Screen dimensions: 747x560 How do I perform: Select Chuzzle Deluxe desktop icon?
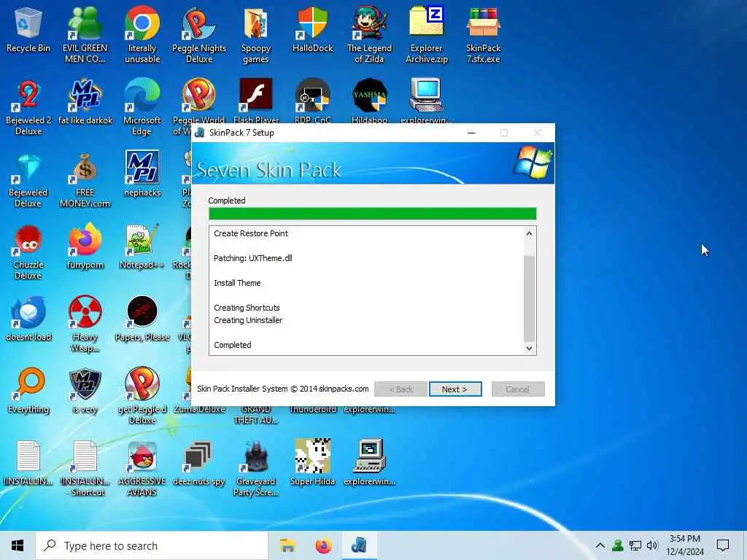(x=28, y=252)
